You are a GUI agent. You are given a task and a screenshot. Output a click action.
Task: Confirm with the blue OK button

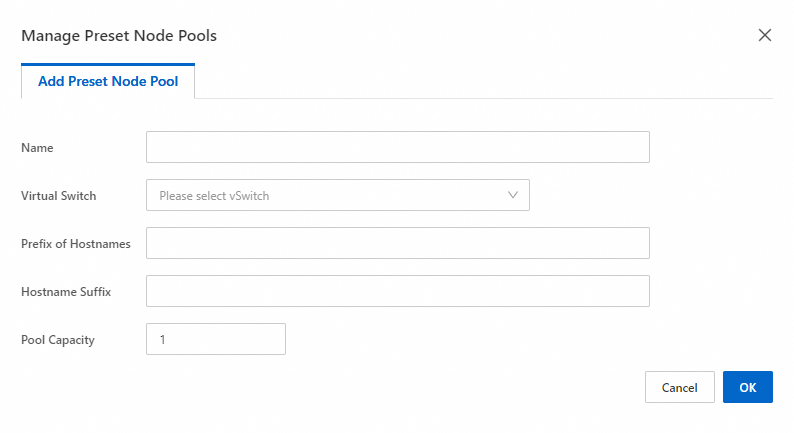pos(747,387)
